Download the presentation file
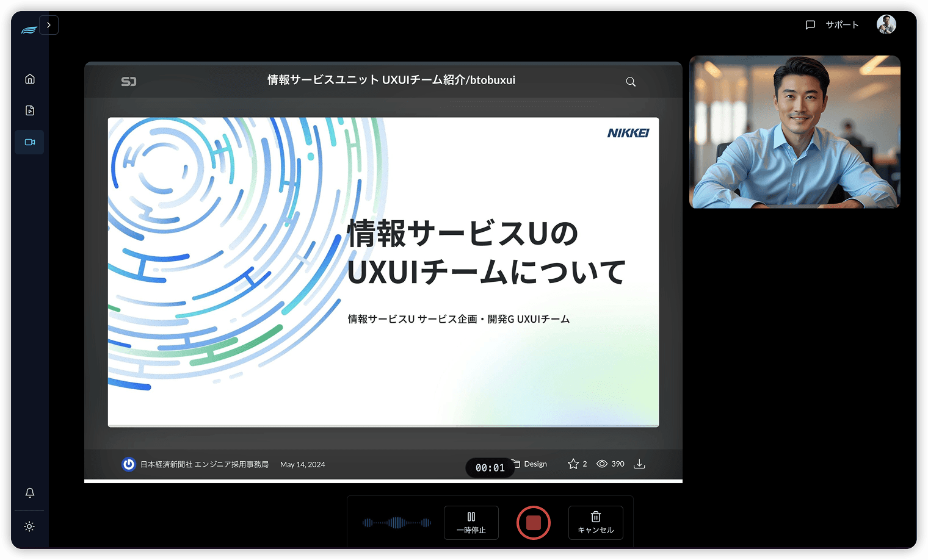Image resolution: width=928 pixels, height=560 pixels. pos(639,464)
